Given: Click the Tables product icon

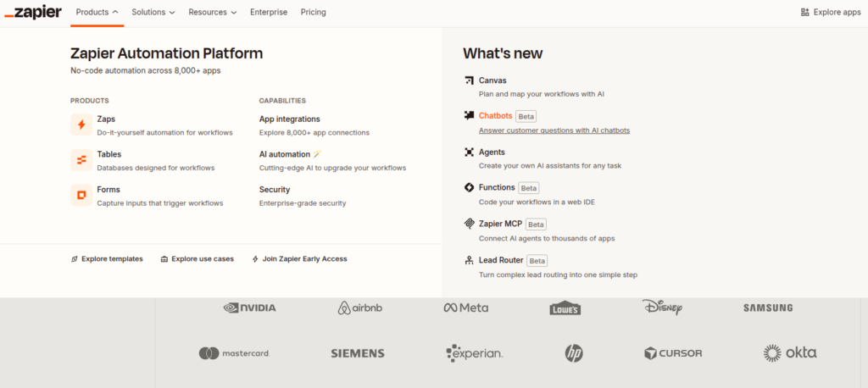Looking at the screenshot, I should coord(81,160).
